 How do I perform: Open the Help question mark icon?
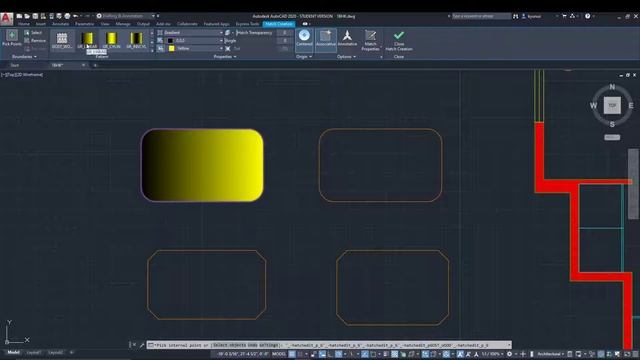click(588, 16)
